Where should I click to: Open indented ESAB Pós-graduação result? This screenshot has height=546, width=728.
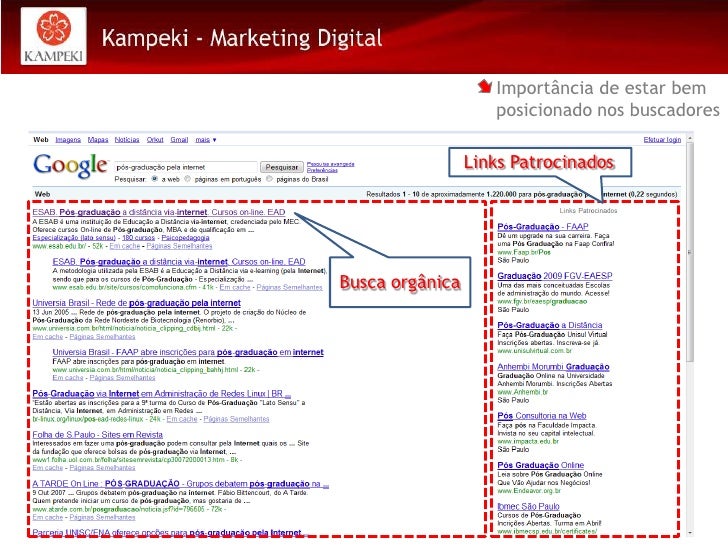click(x=179, y=262)
